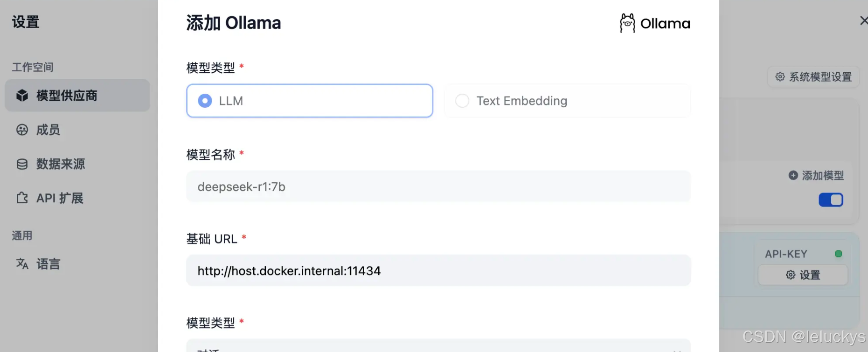Click the gear icon in 系统模型设置
Screen dimensions: 868x352
click(x=780, y=76)
